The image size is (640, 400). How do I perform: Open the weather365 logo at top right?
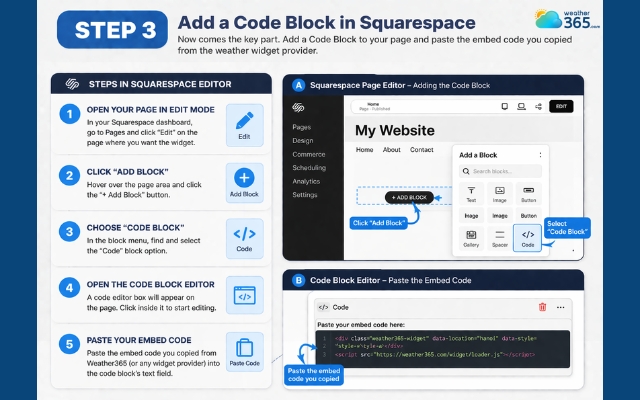[567, 19]
